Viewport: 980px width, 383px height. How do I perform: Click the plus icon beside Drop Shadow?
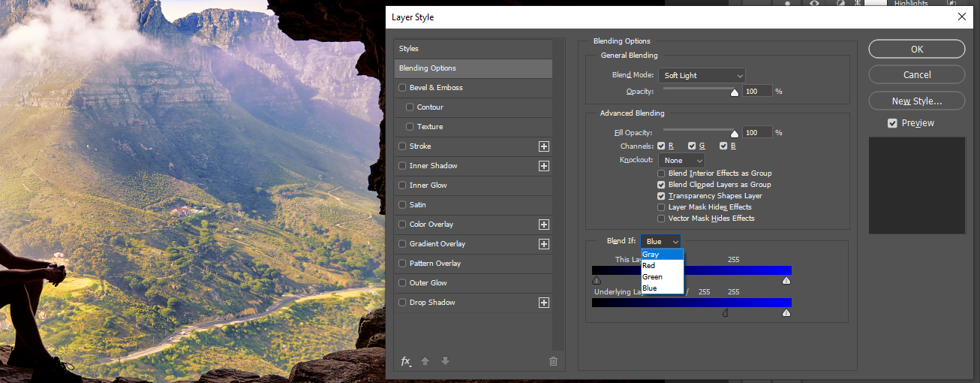[x=544, y=303]
